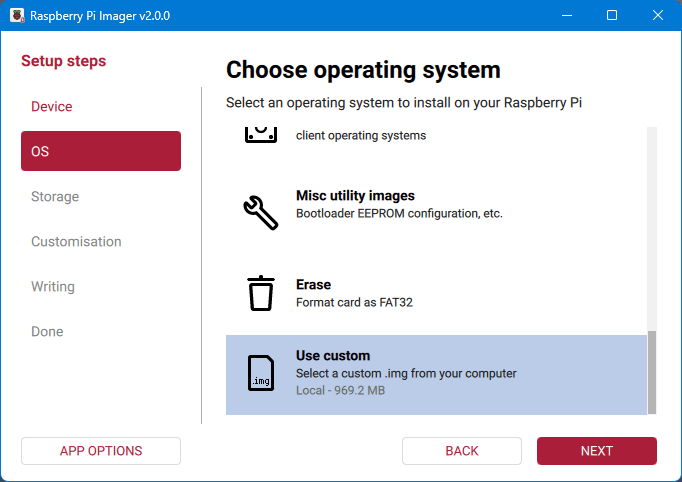Open APP OPTIONS
Screen dimensions: 682x482
coord(100,451)
